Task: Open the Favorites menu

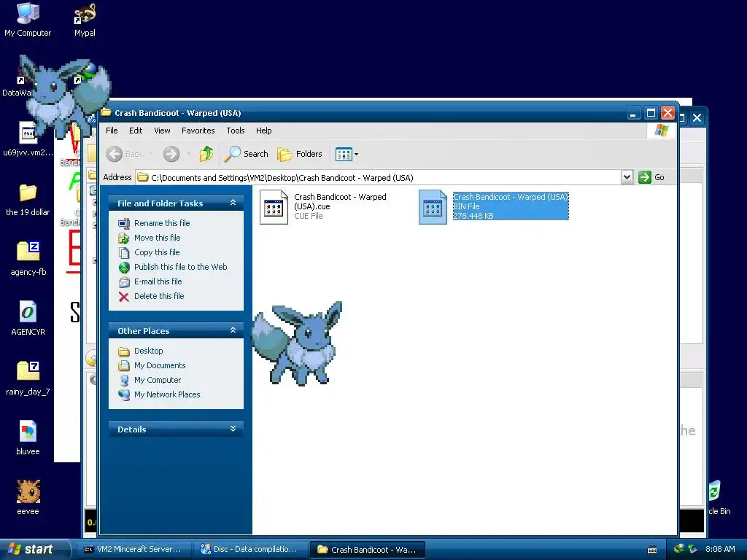Action: point(198,131)
